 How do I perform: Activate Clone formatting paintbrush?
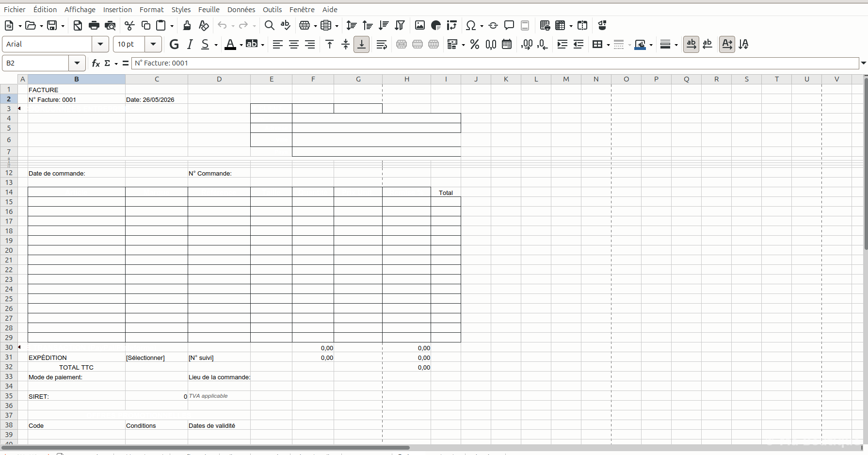coord(187,26)
